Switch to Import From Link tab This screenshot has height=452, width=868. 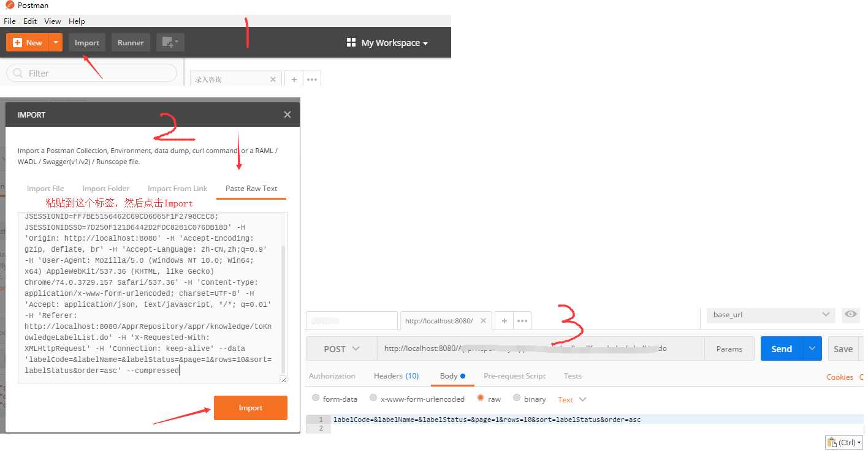pos(177,189)
